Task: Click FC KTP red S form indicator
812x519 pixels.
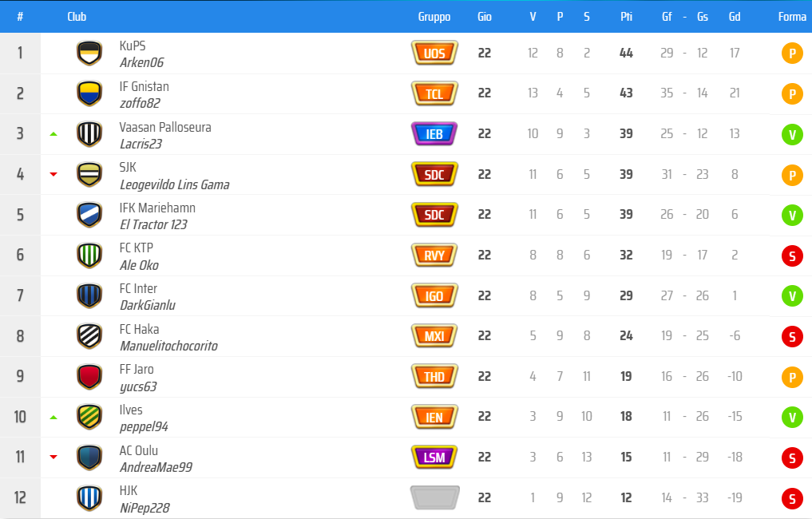Action: coord(791,256)
